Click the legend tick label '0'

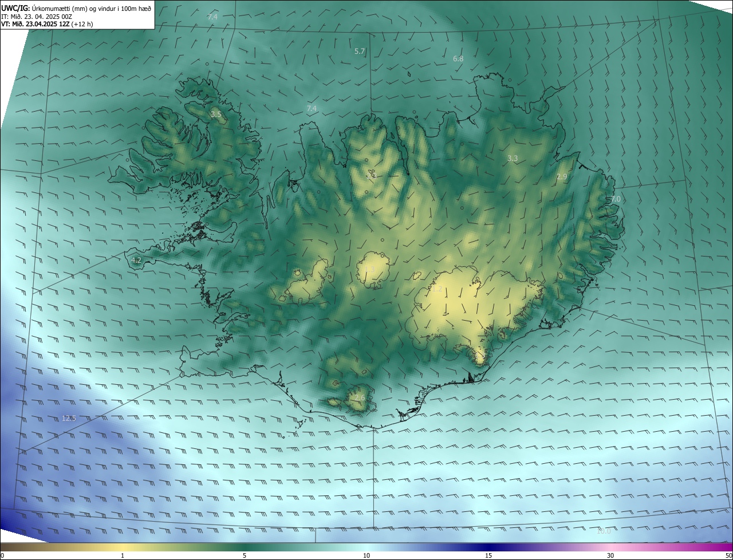(x=2, y=555)
